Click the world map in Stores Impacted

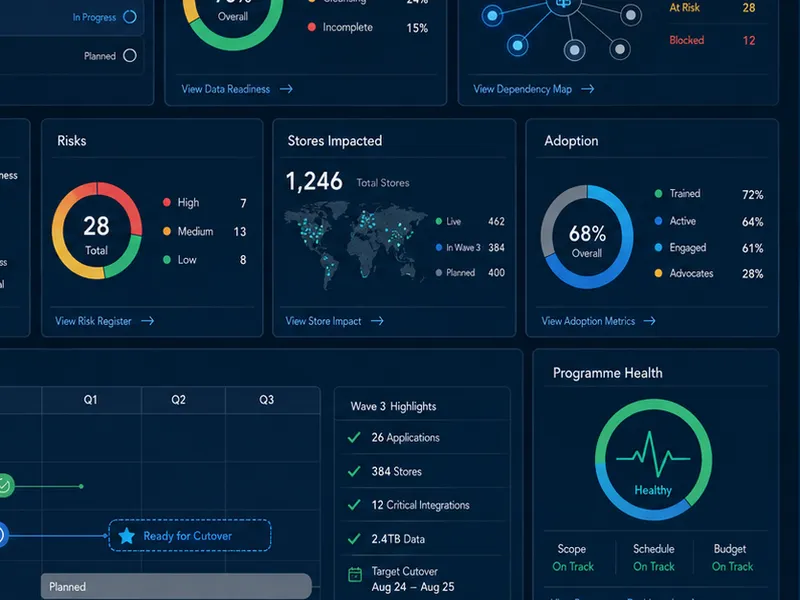tap(356, 244)
